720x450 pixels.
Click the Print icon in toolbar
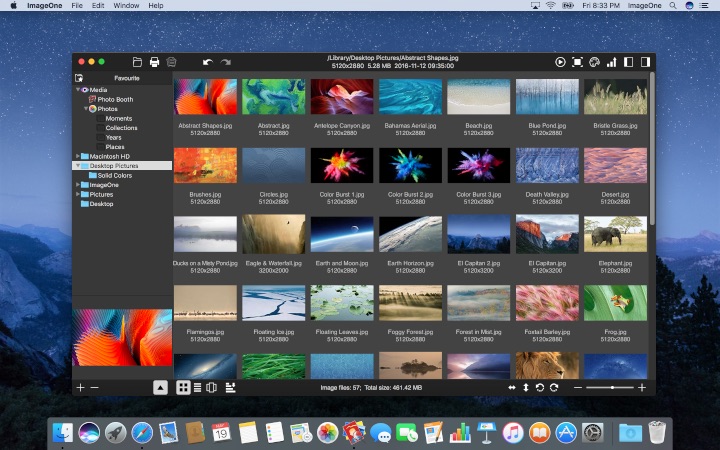[154, 62]
